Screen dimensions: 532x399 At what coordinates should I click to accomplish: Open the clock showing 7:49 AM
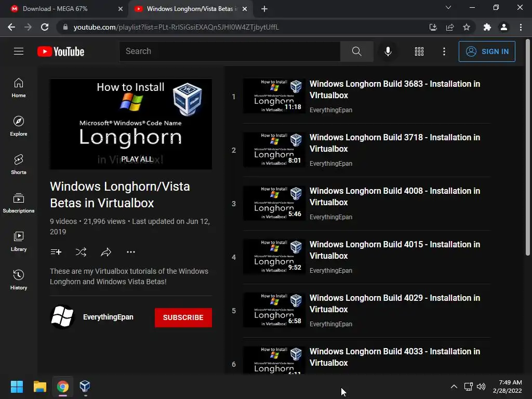coord(507,387)
